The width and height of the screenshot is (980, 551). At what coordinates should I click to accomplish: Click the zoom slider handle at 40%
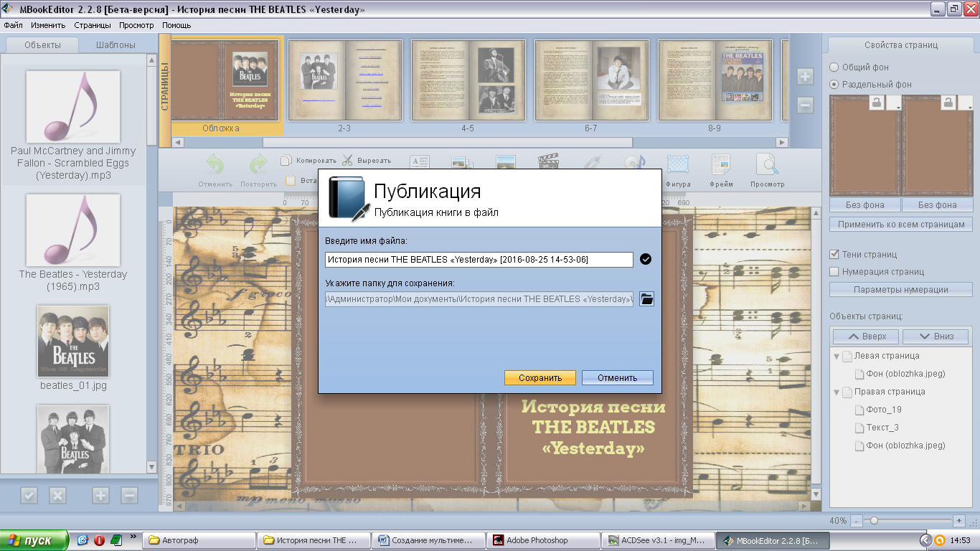coord(873,520)
